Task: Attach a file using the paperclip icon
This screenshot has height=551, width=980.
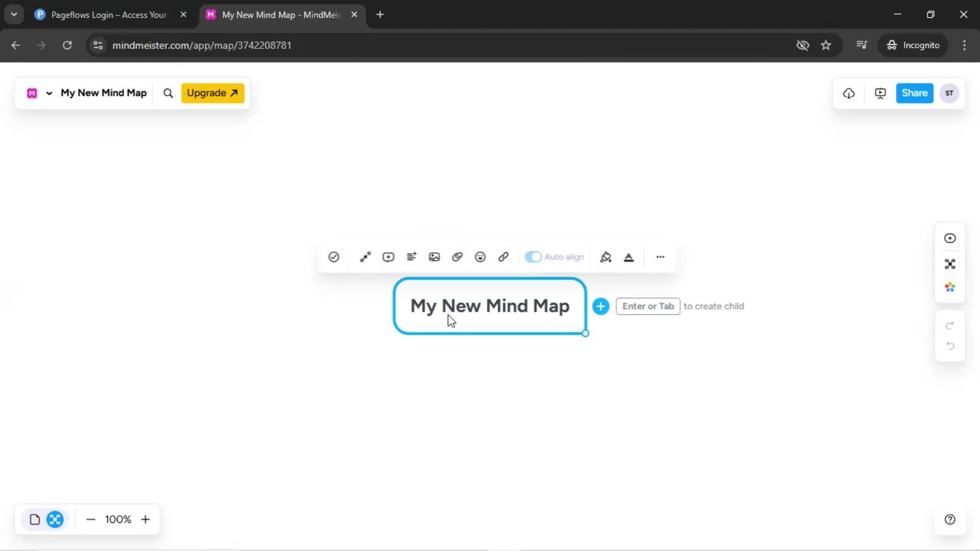Action: pyautogui.click(x=457, y=257)
